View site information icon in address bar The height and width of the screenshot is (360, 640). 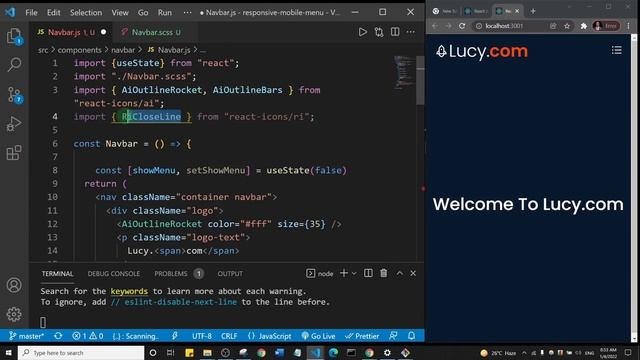click(x=478, y=26)
